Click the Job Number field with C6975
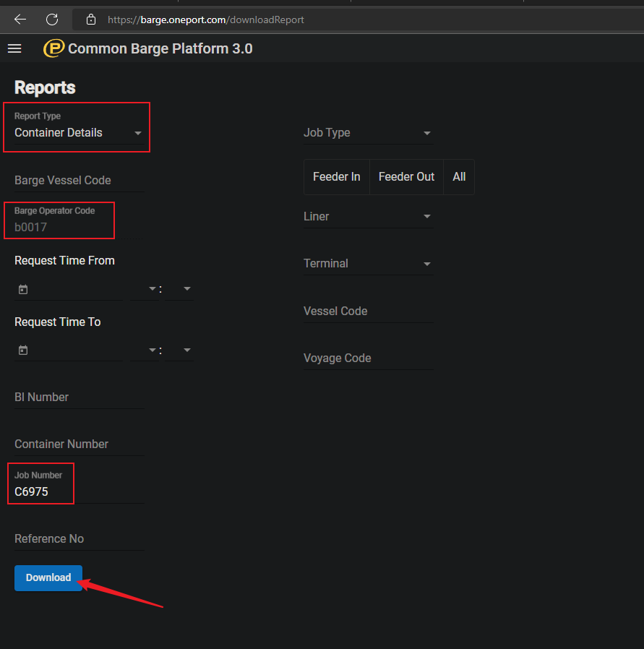 click(80, 491)
